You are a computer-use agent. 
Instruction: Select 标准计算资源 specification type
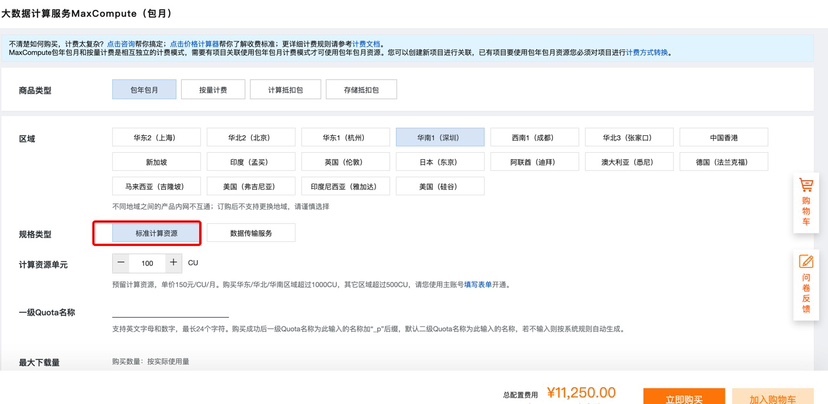156,233
